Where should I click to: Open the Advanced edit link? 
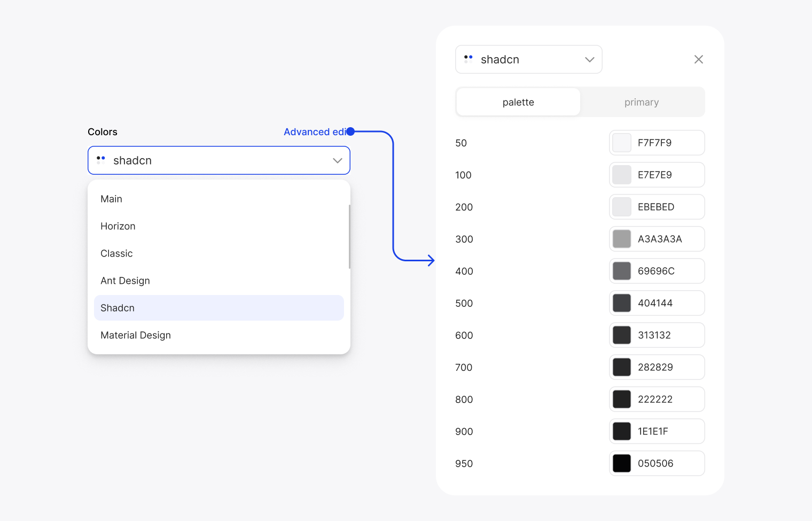pos(314,132)
